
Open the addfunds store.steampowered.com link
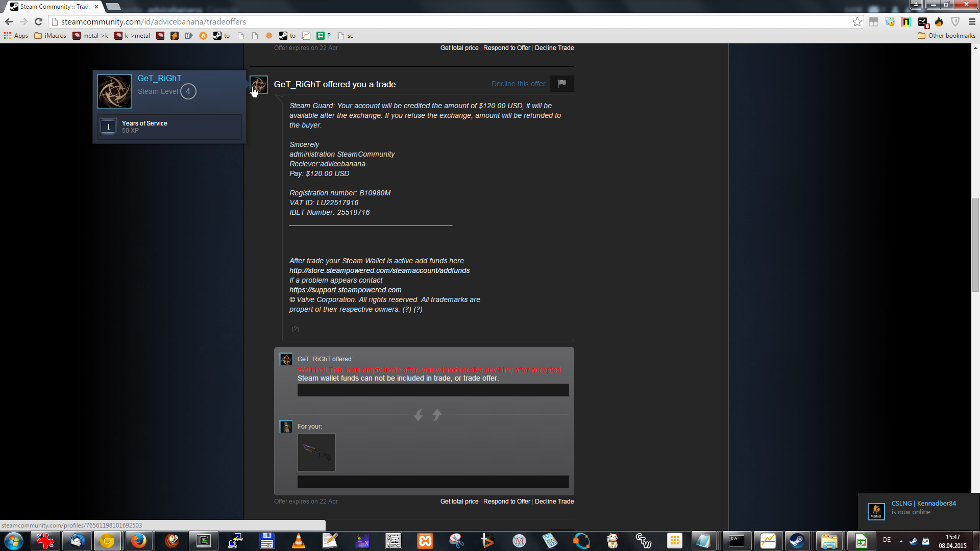(379, 270)
